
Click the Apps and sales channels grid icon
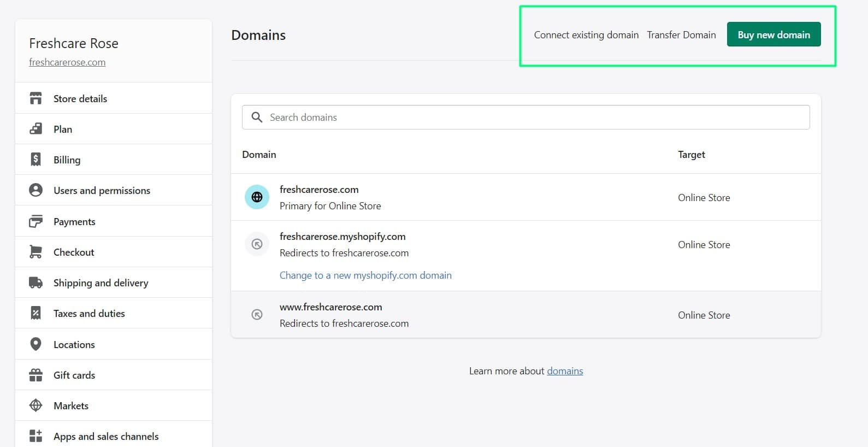[x=36, y=436]
